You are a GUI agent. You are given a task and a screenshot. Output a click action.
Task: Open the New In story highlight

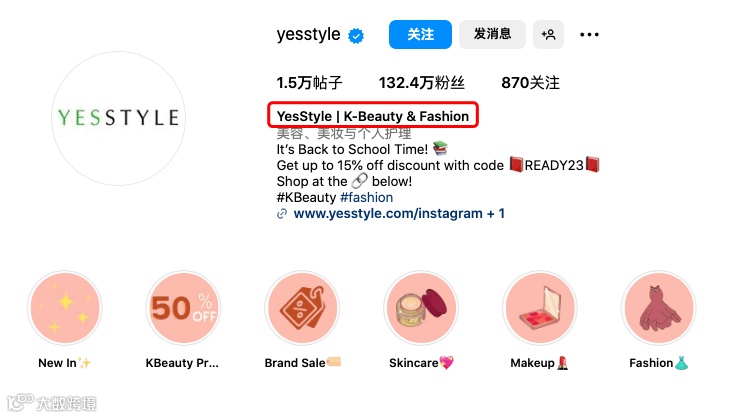click(x=65, y=308)
